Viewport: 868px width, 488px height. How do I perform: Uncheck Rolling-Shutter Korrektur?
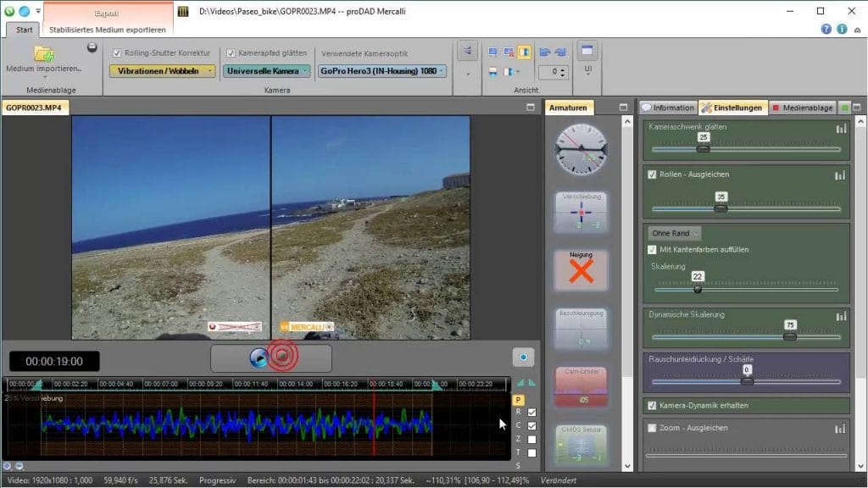pos(117,52)
